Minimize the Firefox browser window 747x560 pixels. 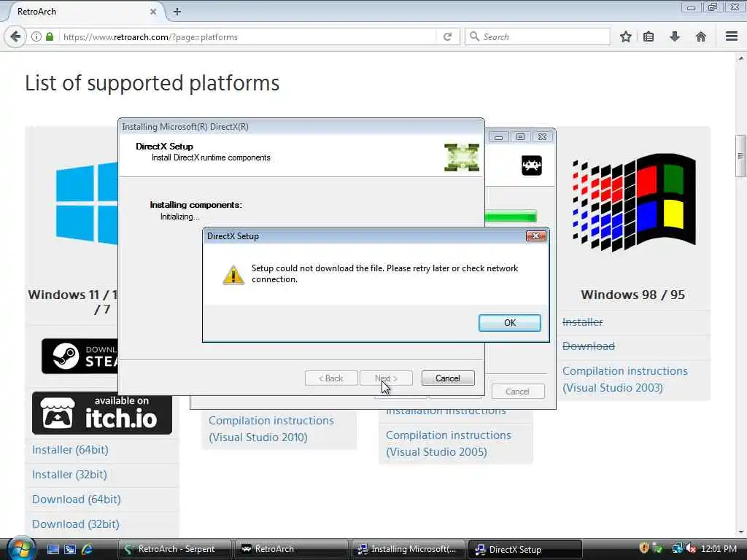(x=691, y=7)
